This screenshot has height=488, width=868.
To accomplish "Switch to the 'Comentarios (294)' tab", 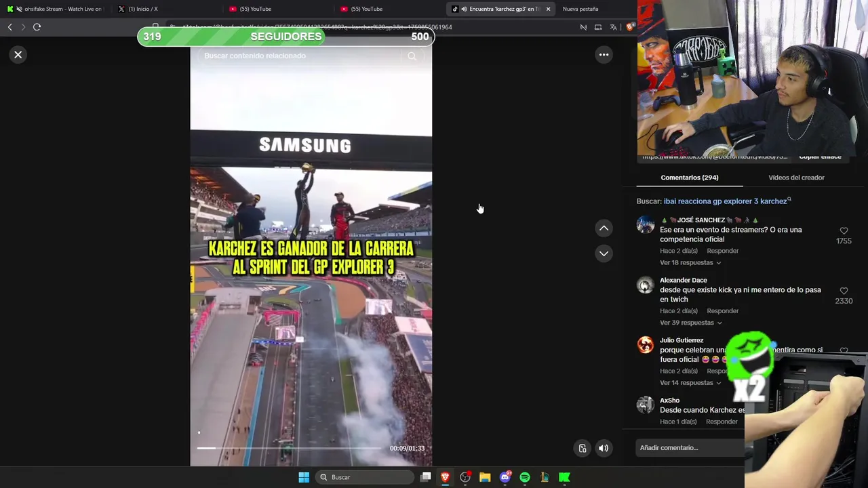I will (690, 178).
